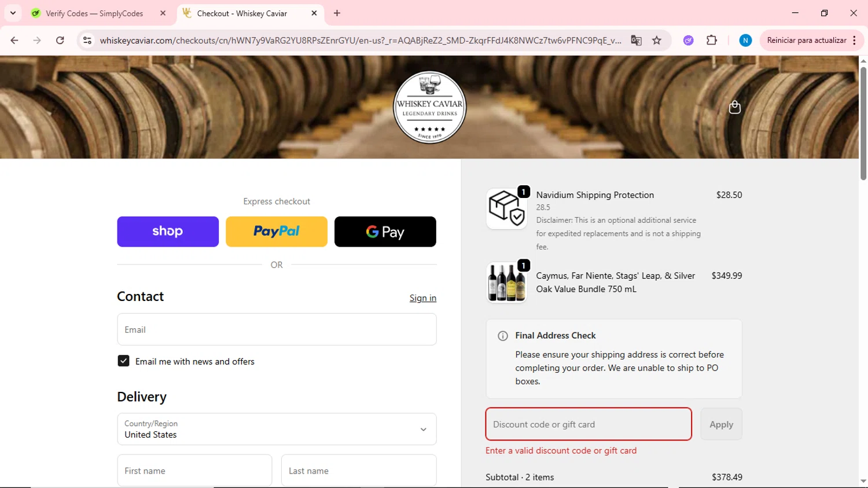868x488 pixels.
Task: Click the Apply discount button
Action: [721, 424]
